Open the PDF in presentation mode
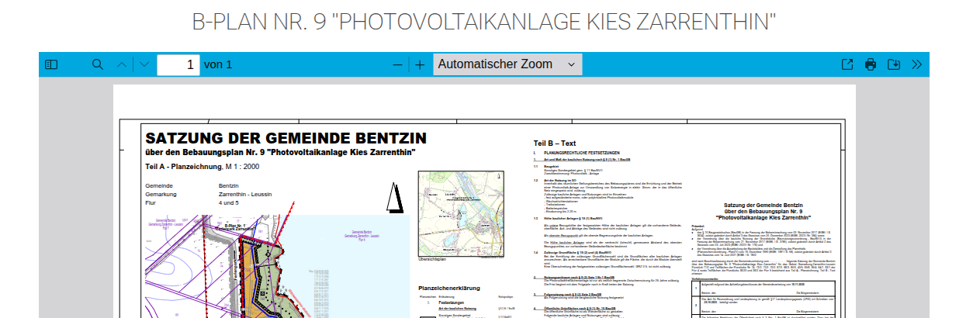The width and height of the screenshot is (980, 318). click(847, 64)
